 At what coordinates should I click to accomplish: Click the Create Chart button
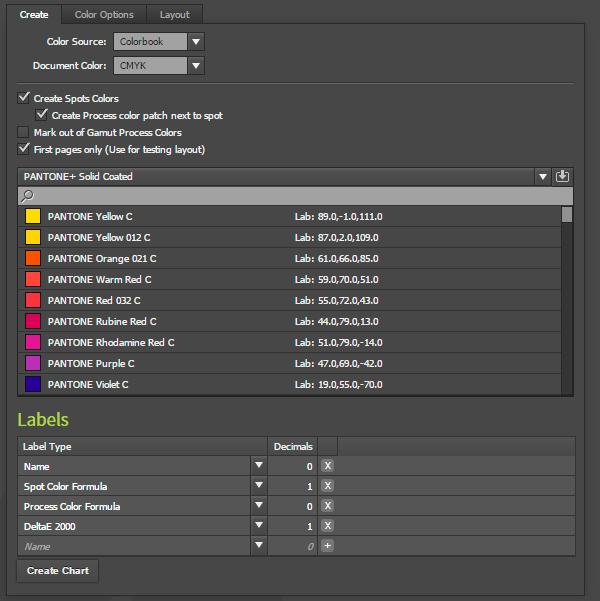(x=58, y=571)
